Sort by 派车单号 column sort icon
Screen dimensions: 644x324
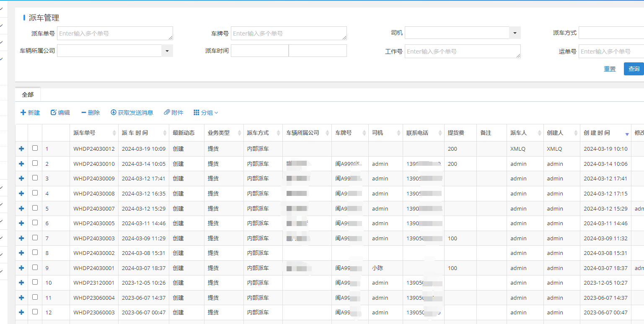click(x=114, y=133)
